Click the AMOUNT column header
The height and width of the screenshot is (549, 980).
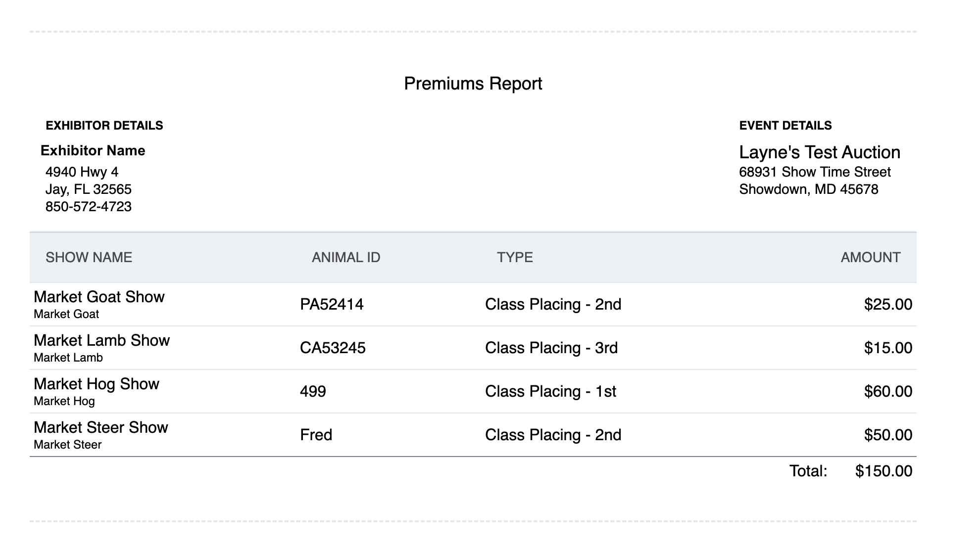click(x=871, y=257)
